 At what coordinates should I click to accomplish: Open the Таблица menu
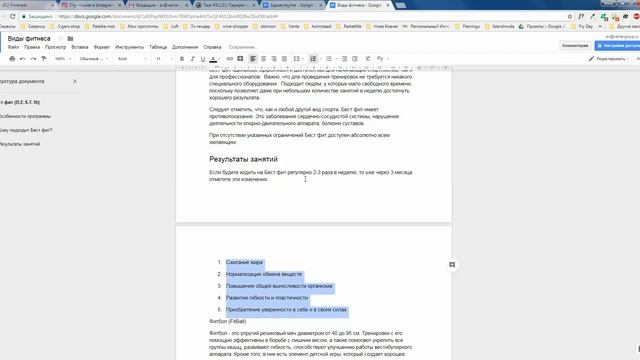(158, 47)
